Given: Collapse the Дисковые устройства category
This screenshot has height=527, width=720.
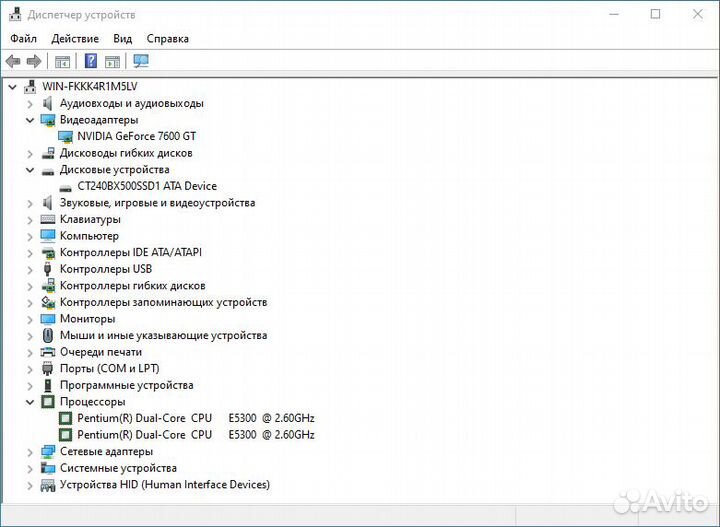Looking at the screenshot, I should coord(30,170).
